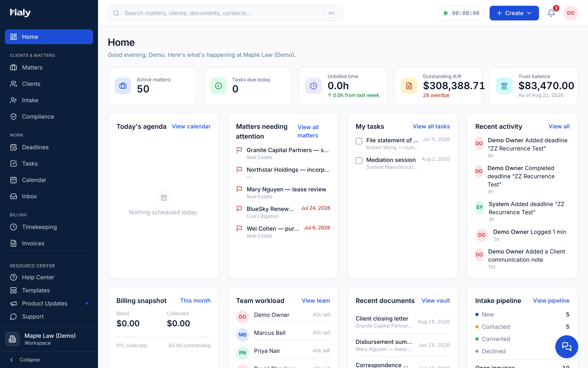588x368 pixels.
Task: Click the "28 overdue" text
Action: click(x=436, y=95)
